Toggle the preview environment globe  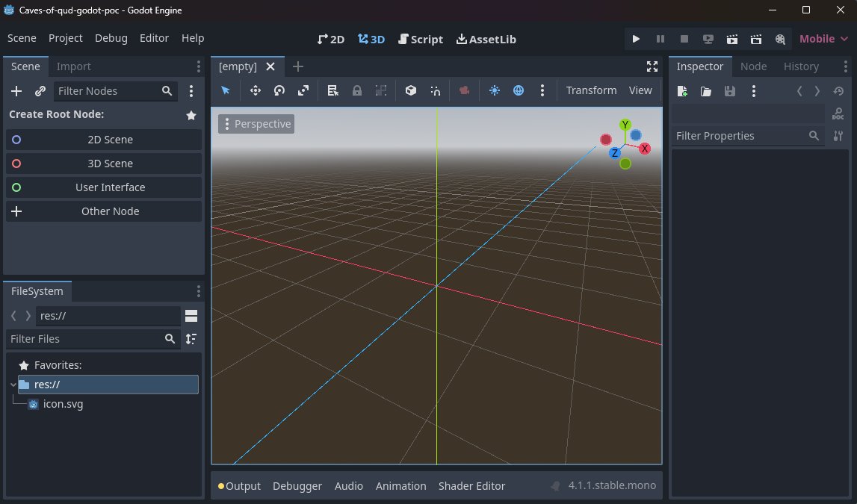coord(519,90)
